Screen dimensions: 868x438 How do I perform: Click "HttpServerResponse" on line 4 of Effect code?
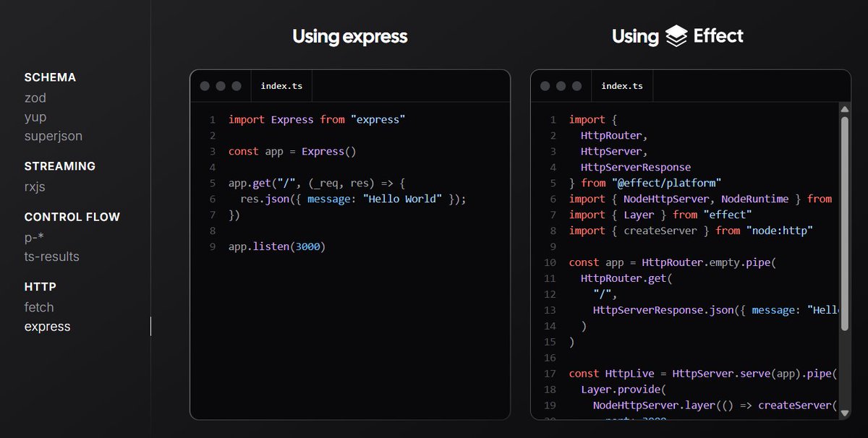pyautogui.click(x=636, y=167)
